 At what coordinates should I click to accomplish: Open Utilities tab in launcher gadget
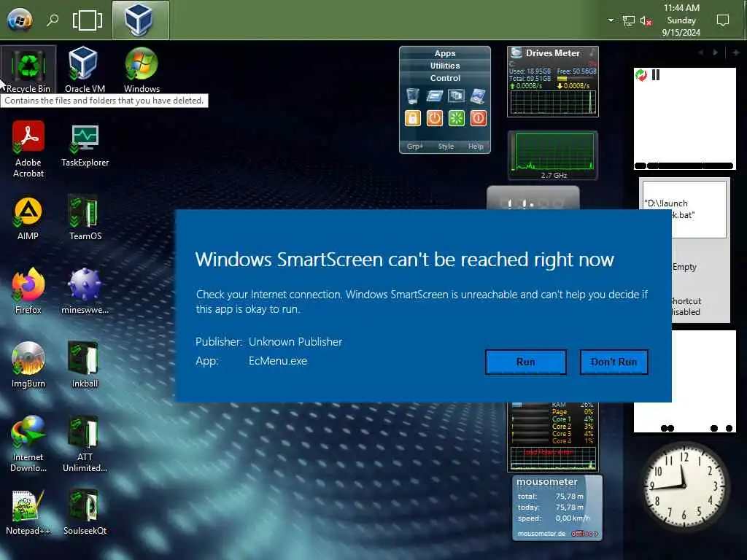tap(444, 66)
